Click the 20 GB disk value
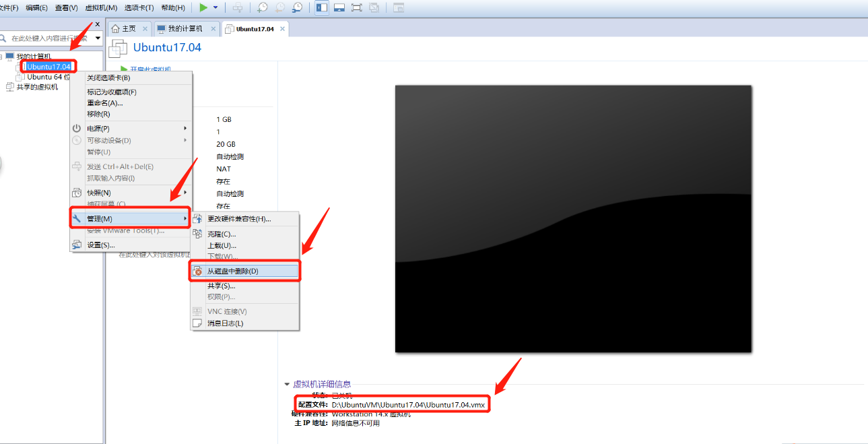The height and width of the screenshot is (444, 868). [x=226, y=144]
